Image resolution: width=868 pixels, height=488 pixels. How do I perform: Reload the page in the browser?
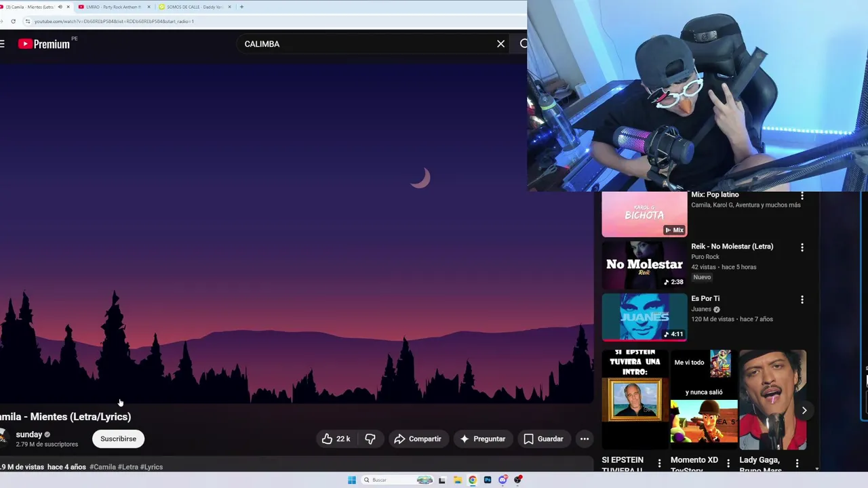click(13, 21)
